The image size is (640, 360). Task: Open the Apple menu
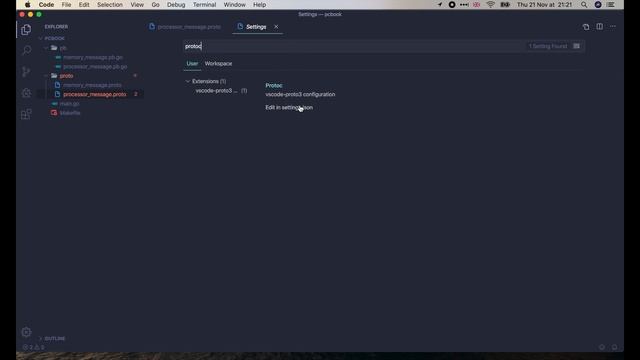point(27,5)
